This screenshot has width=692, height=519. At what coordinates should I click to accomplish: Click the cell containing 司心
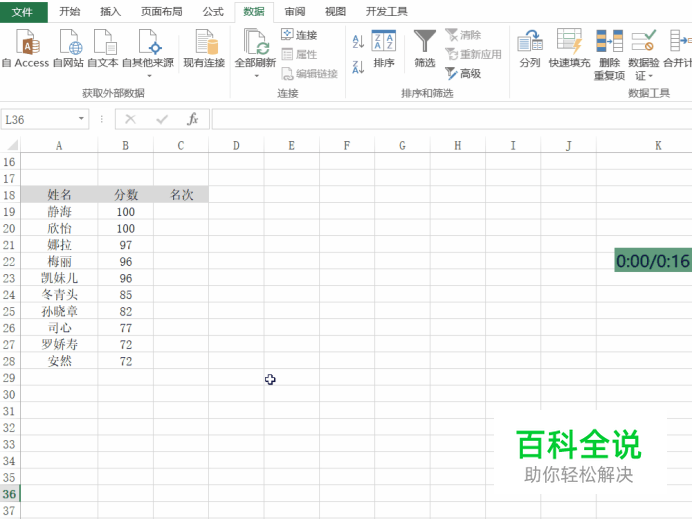pyautogui.click(x=59, y=328)
